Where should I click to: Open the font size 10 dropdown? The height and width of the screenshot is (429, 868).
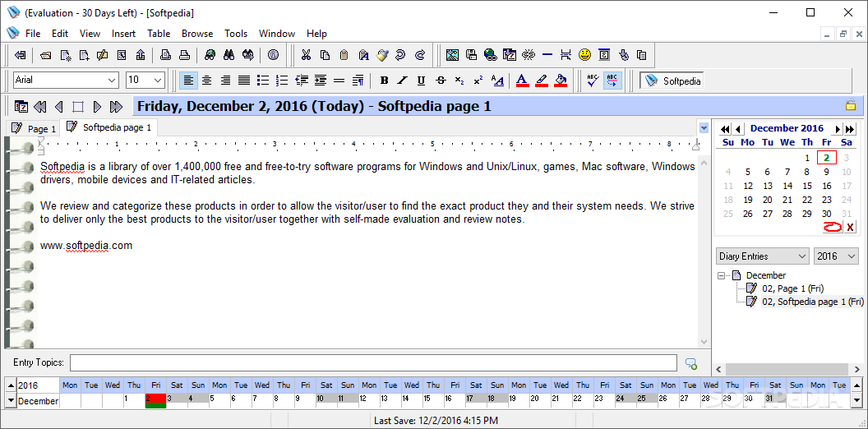pyautogui.click(x=159, y=80)
